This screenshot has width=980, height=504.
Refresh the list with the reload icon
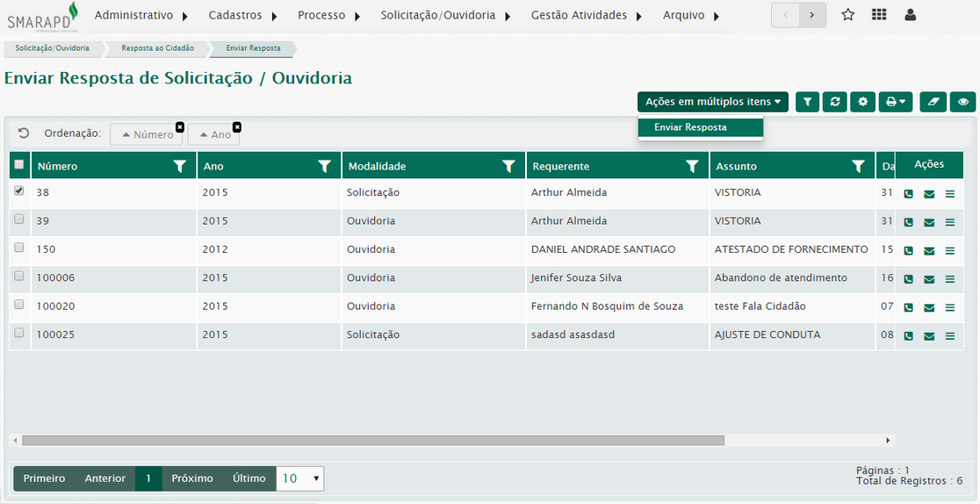[x=835, y=102]
